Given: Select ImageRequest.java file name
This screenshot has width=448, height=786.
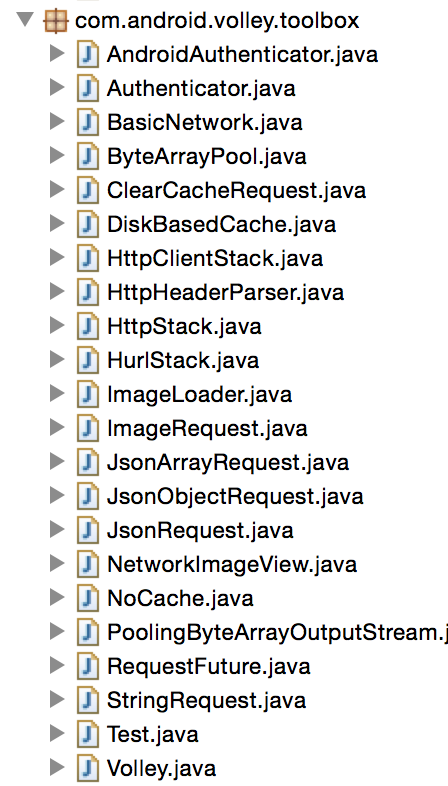Looking at the screenshot, I should click(207, 429).
